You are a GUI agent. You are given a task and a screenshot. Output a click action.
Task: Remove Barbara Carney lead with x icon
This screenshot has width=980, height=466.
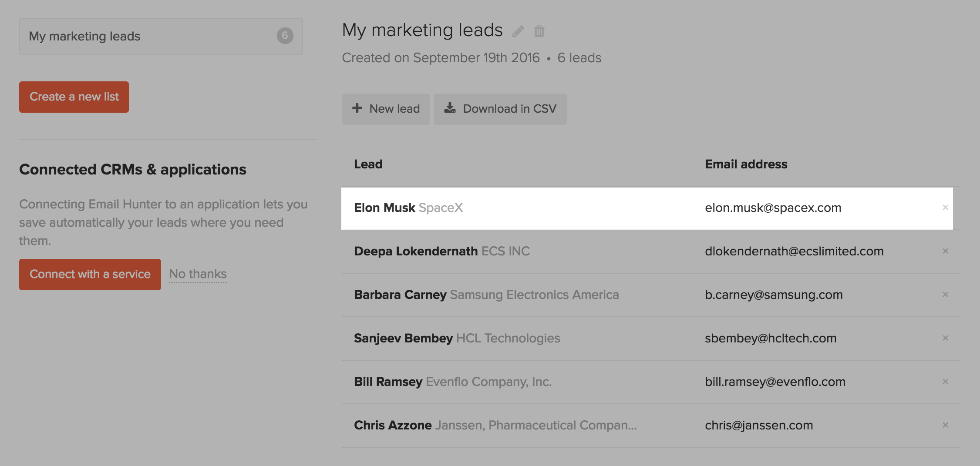(x=945, y=295)
